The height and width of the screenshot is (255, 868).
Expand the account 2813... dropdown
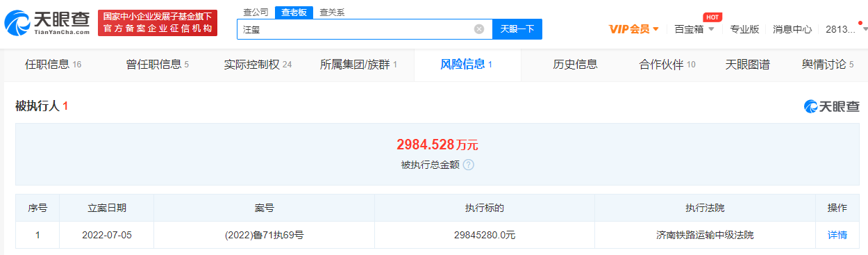point(846,29)
